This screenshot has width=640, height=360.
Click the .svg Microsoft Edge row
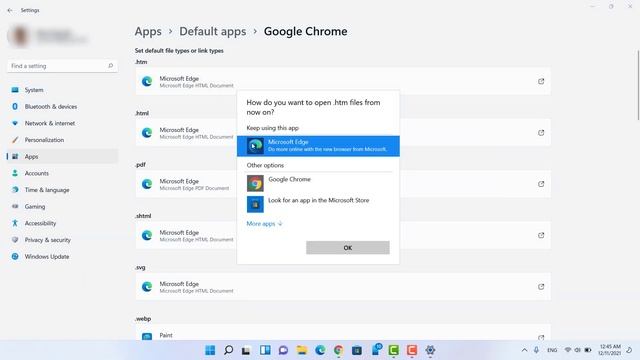343,287
